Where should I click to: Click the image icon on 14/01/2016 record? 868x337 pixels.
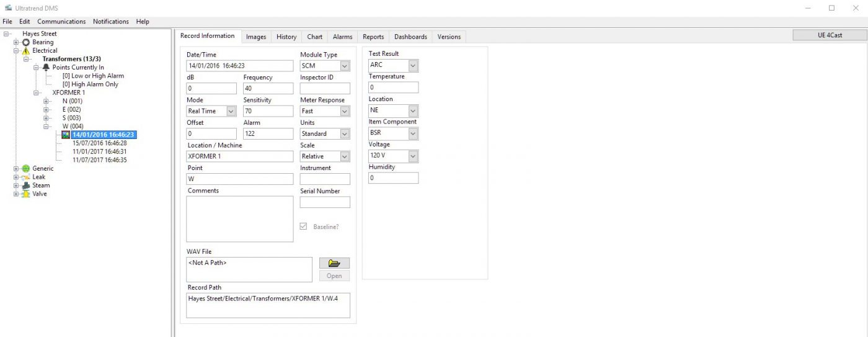(x=66, y=135)
